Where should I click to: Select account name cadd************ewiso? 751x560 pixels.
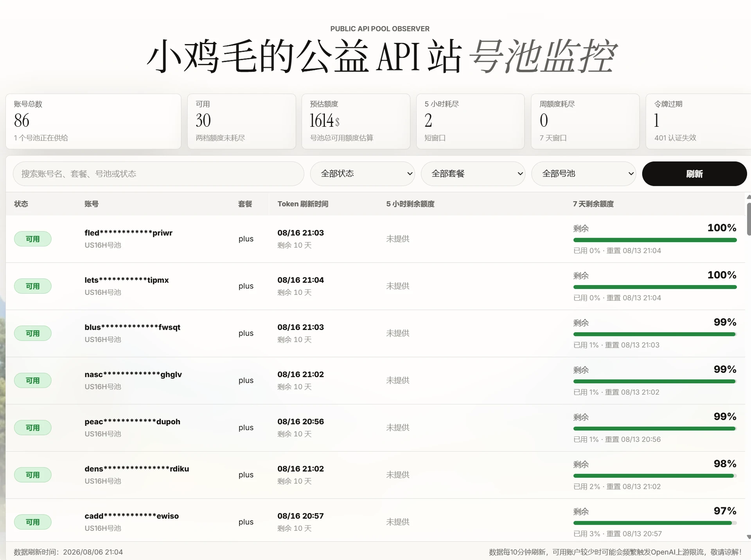pos(131,516)
